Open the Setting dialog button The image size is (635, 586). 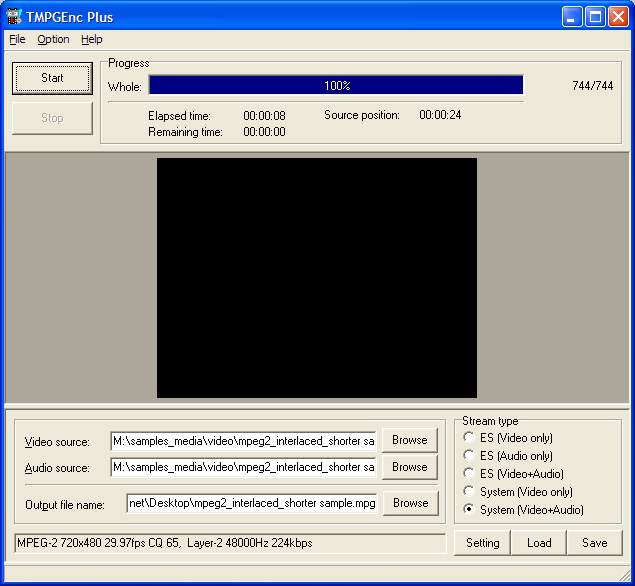(x=482, y=543)
